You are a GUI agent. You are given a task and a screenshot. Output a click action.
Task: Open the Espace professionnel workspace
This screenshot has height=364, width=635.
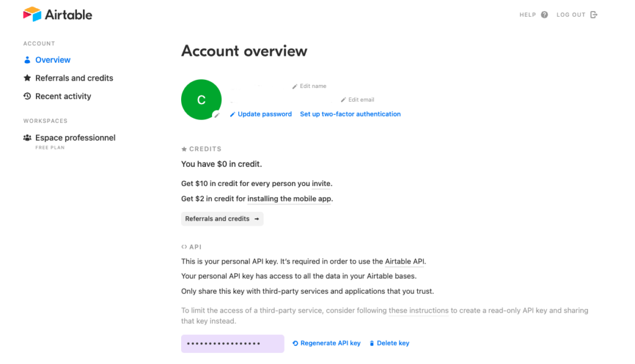click(x=75, y=138)
